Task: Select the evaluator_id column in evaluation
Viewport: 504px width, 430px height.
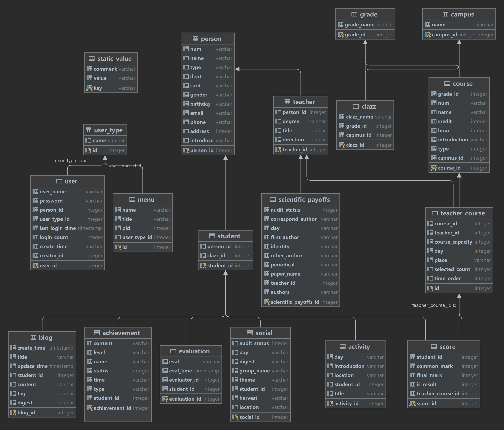Action: [x=191, y=380]
